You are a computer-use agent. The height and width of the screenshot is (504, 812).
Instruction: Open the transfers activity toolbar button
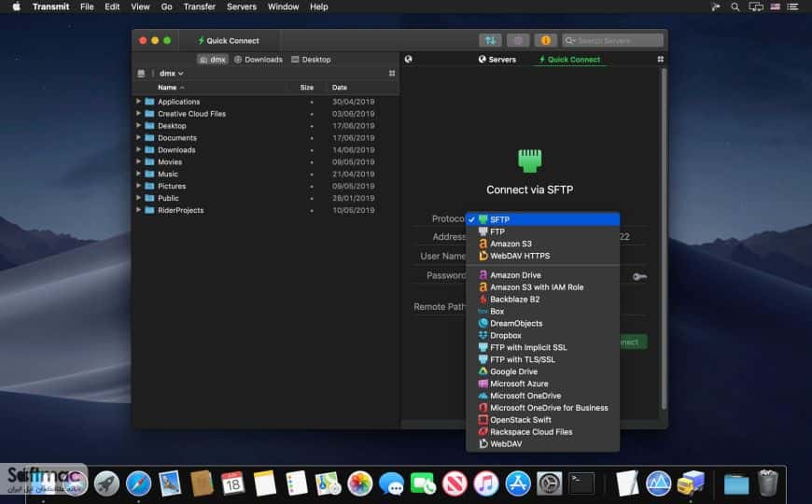coord(490,40)
